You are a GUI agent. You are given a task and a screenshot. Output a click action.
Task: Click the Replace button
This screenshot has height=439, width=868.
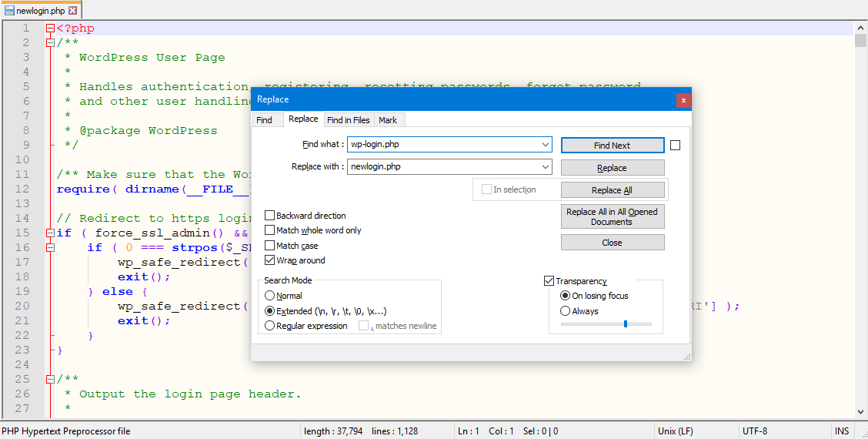tap(613, 168)
